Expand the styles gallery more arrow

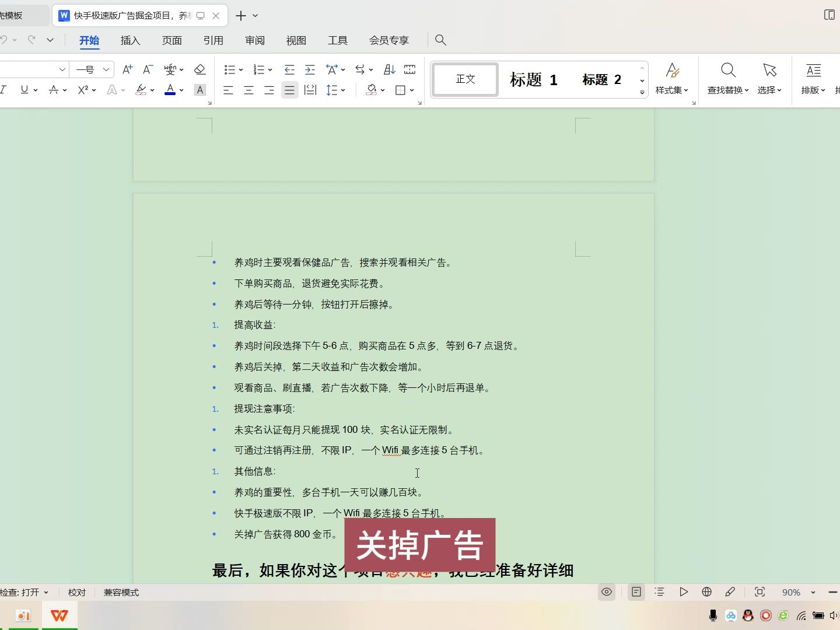pyautogui.click(x=642, y=92)
